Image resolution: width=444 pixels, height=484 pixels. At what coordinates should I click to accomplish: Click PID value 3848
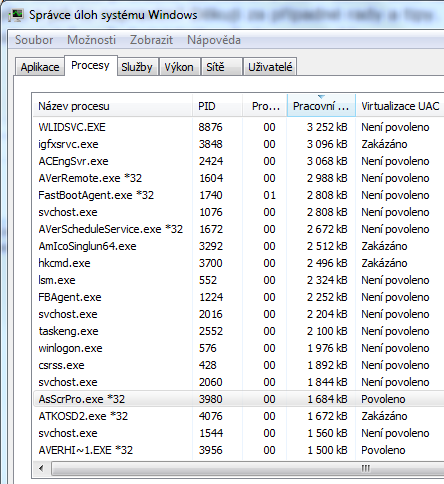tap(210, 144)
